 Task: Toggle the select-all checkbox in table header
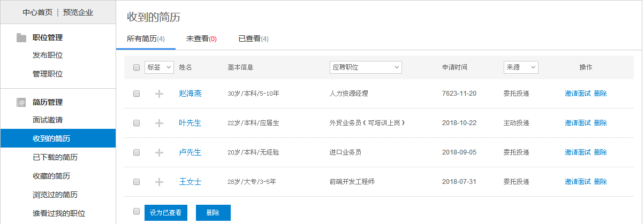point(137,67)
